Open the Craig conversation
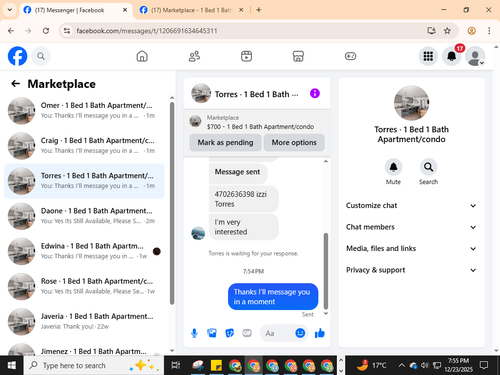Viewport: 500px width, 375px height. point(84,146)
